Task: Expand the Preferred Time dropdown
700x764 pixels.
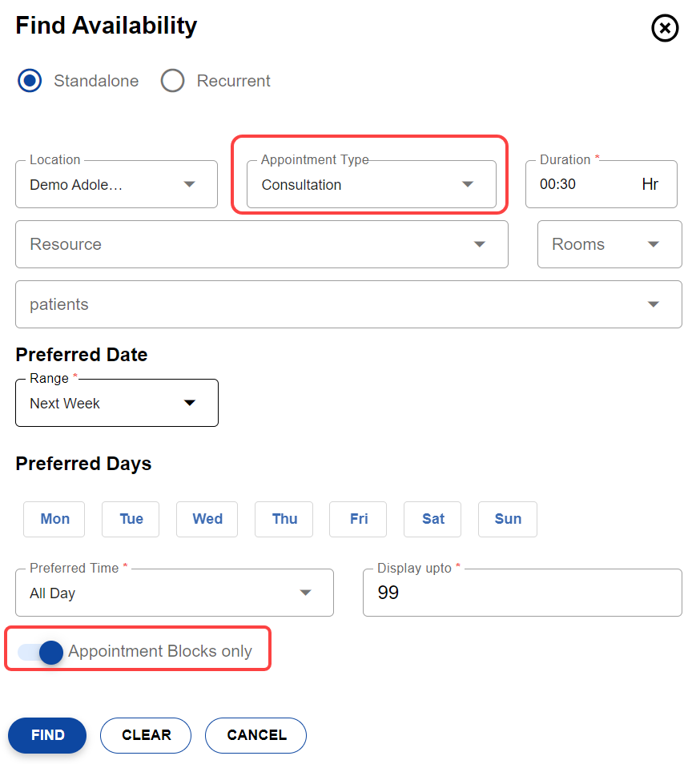Action: 174,593
